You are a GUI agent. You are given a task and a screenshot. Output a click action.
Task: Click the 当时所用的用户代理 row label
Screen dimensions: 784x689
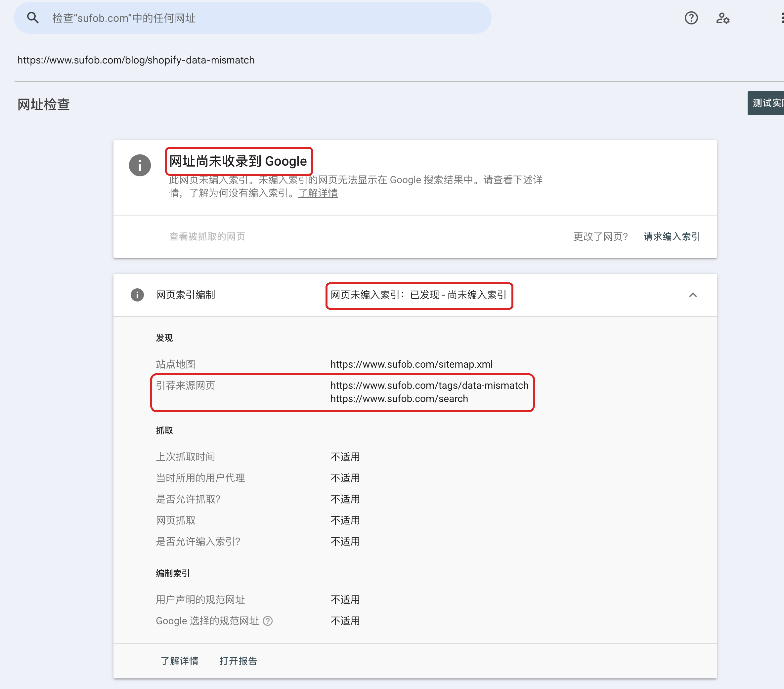tap(200, 478)
